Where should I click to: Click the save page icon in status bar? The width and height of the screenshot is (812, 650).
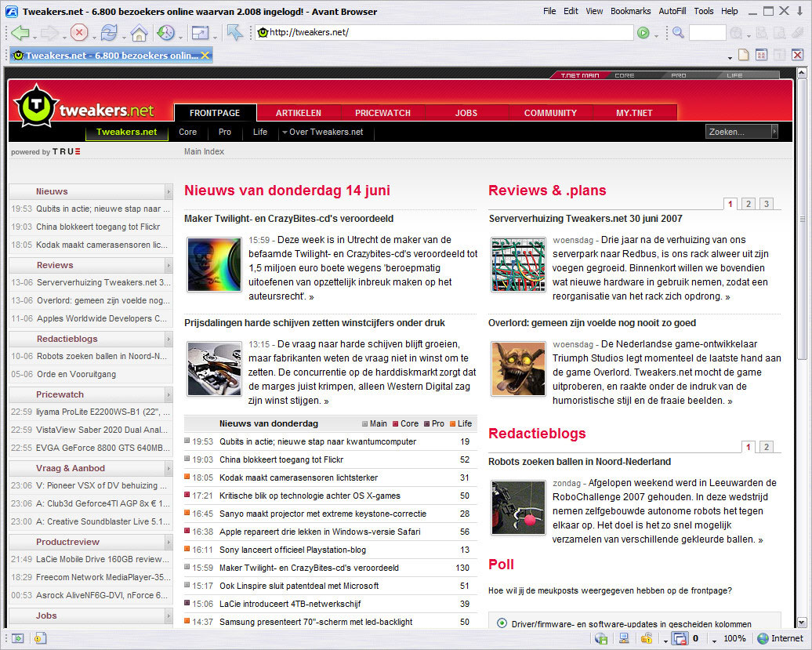601,638
